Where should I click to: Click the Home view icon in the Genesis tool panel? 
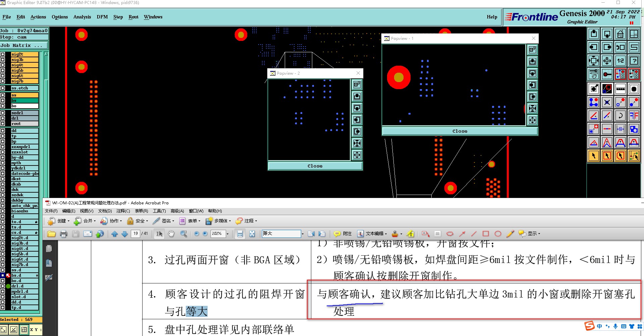point(620,34)
